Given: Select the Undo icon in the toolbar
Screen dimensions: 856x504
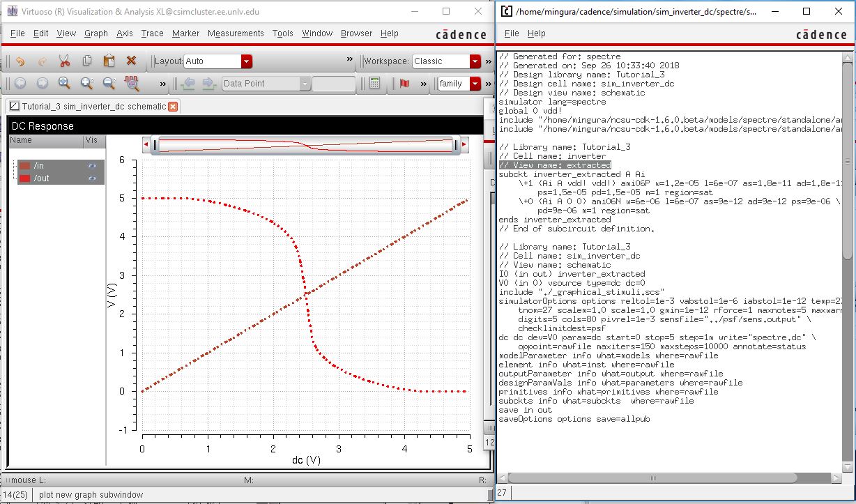Looking at the screenshot, I should coord(20,60).
